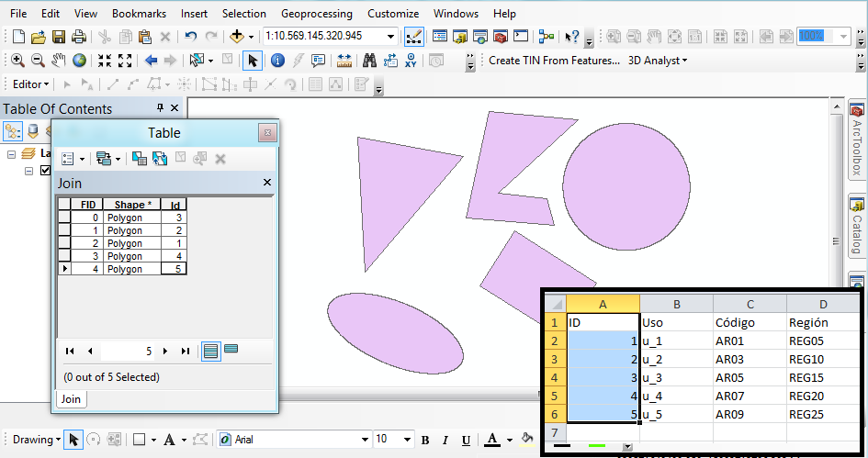Activate the Pan hand tool
The height and width of the screenshot is (458, 868).
(59, 61)
